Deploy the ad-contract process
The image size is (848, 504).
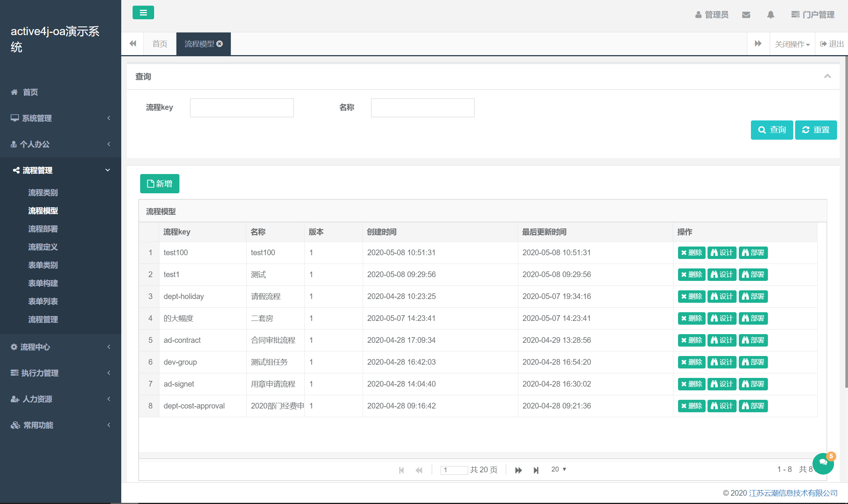click(753, 340)
